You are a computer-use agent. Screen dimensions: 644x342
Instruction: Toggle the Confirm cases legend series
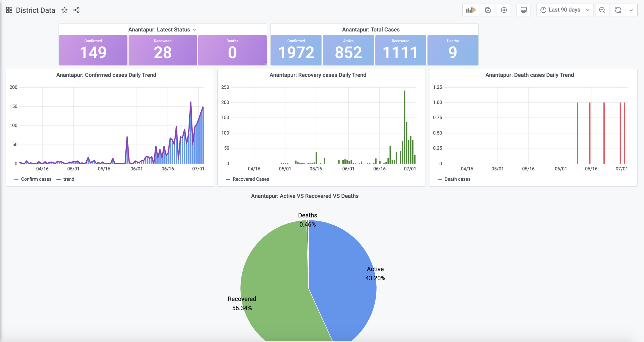pos(36,179)
